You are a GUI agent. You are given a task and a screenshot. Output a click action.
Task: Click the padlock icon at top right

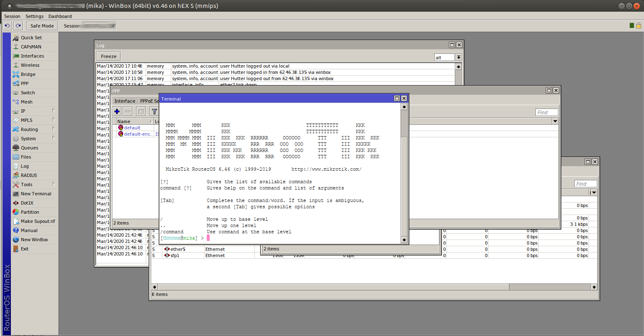638,25
